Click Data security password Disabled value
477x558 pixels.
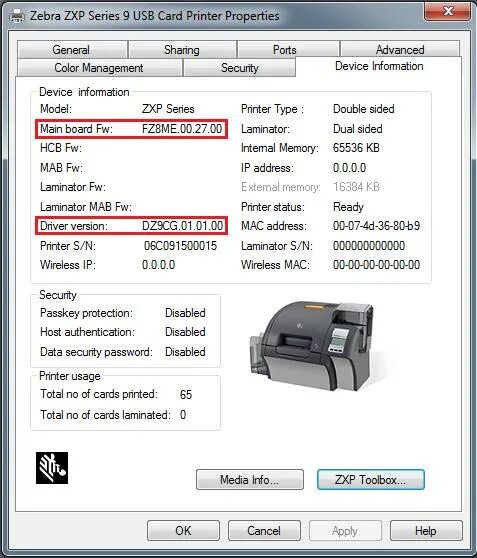(185, 352)
